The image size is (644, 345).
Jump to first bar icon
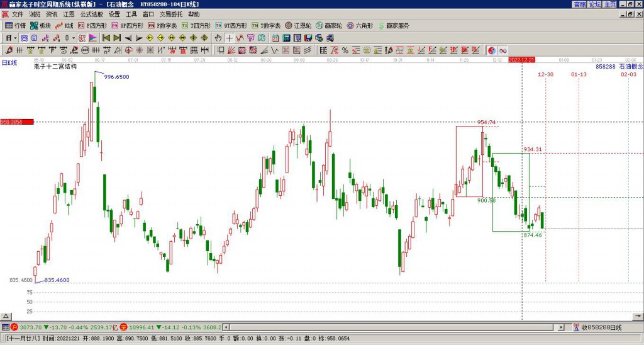106,38
